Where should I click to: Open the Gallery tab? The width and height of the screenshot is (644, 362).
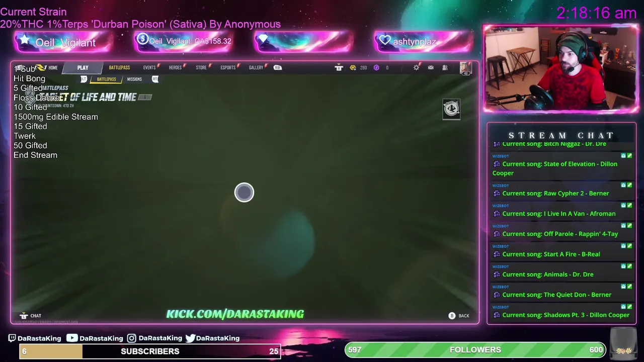pyautogui.click(x=256, y=67)
